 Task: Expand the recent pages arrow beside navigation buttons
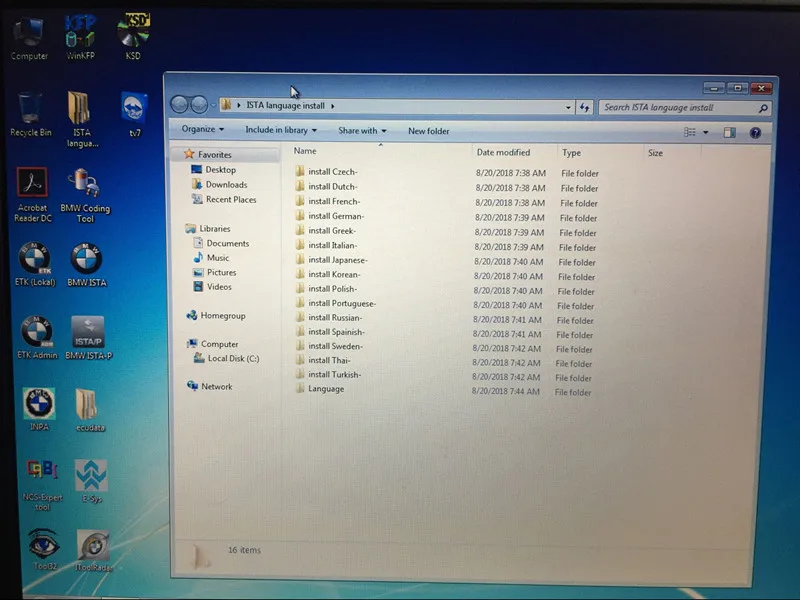click(x=213, y=105)
